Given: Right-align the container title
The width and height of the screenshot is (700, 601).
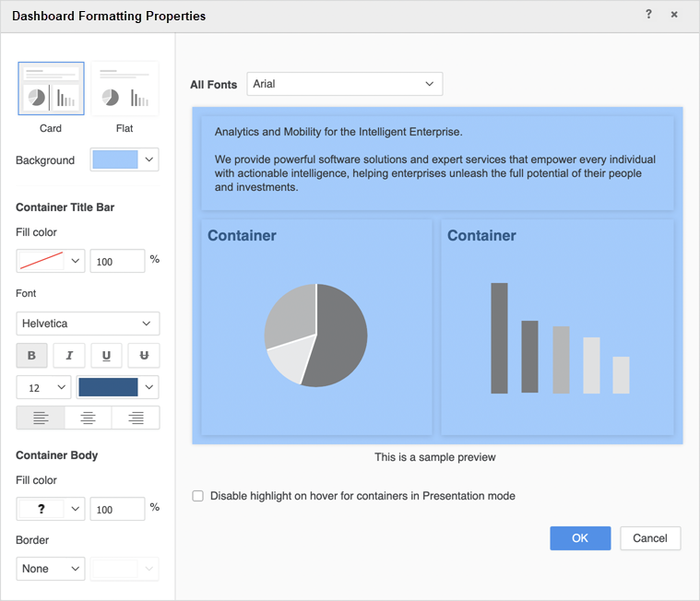Looking at the screenshot, I should pyautogui.click(x=136, y=418).
